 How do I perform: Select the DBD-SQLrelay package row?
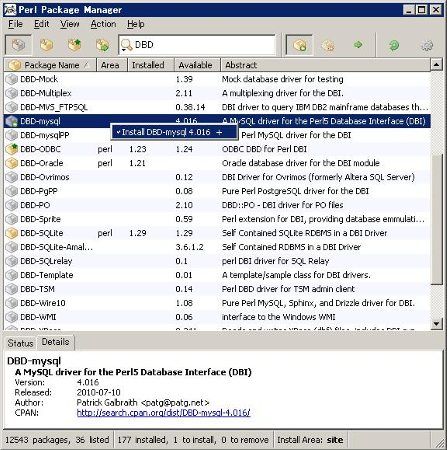tap(217, 261)
